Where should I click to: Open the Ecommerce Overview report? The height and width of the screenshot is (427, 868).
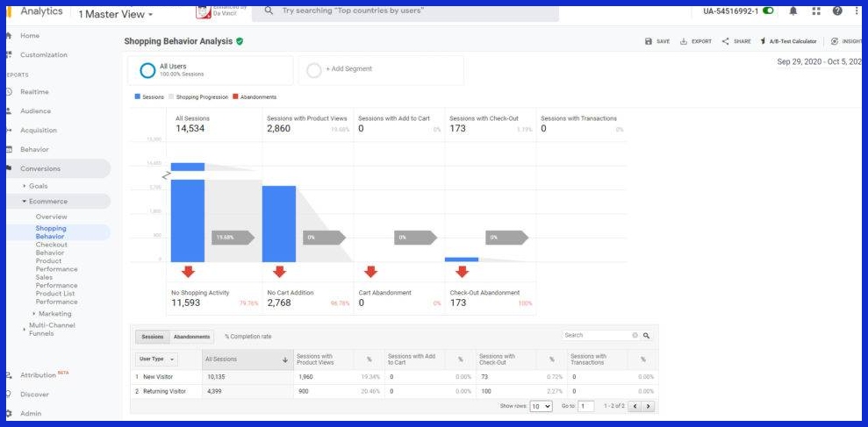(x=52, y=217)
